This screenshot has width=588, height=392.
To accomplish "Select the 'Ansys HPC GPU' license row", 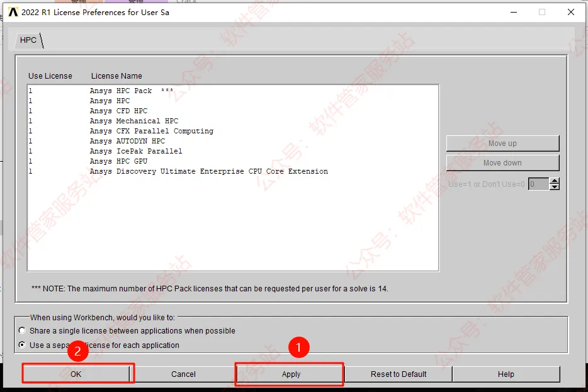I will [x=232, y=162].
